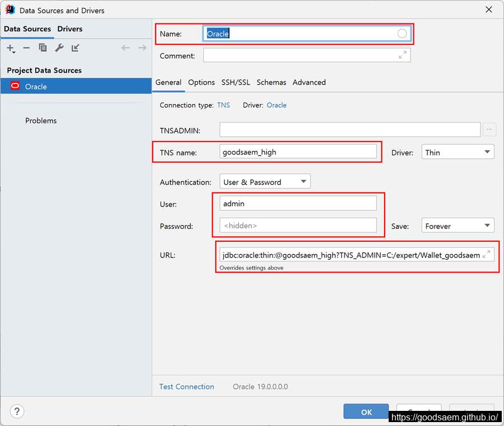
Task: Click the Test Connection link
Action: (186, 386)
